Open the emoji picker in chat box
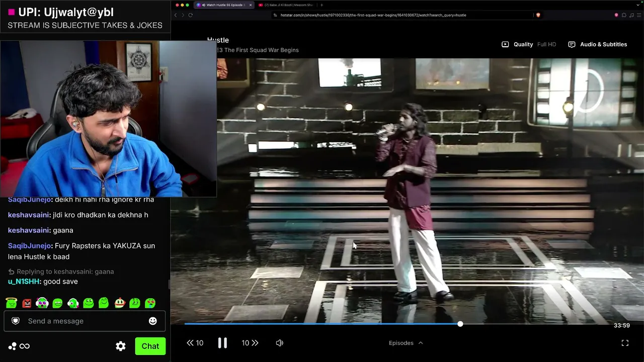 [x=153, y=321]
